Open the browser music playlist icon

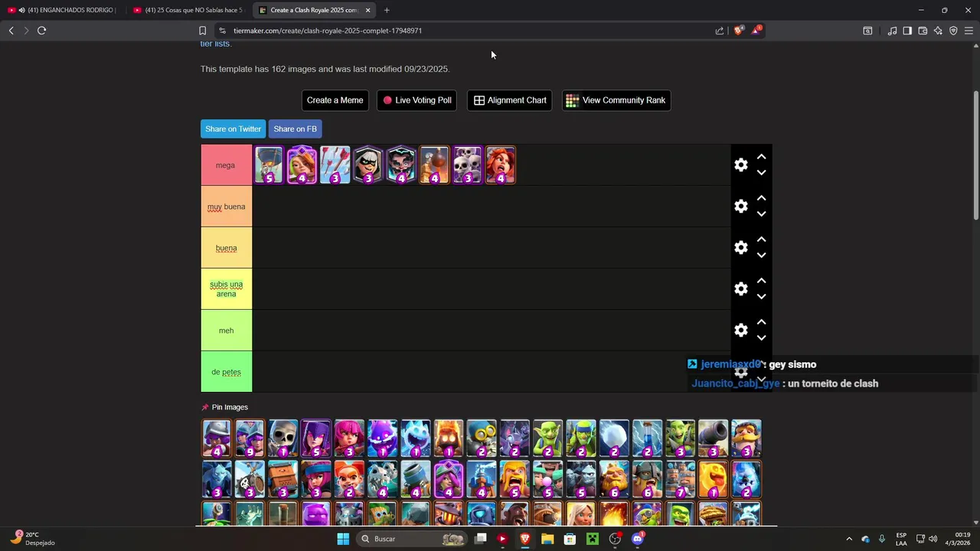pos(892,31)
